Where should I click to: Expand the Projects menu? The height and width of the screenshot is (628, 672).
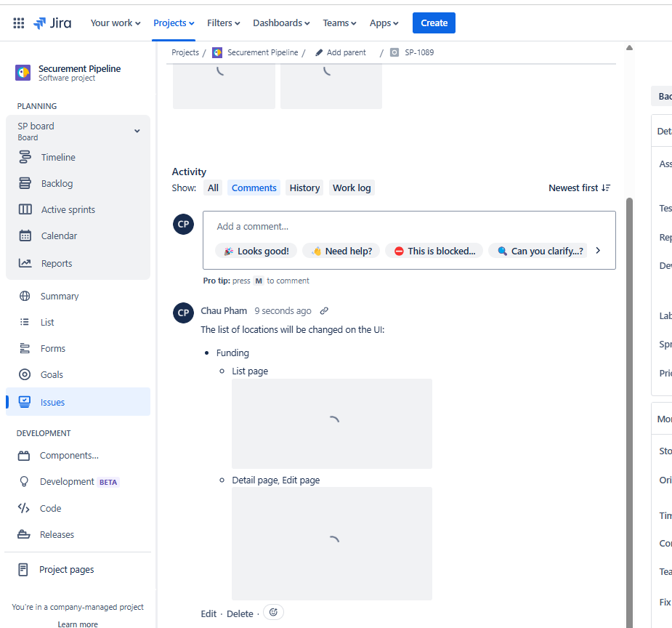click(x=174, y=23)
